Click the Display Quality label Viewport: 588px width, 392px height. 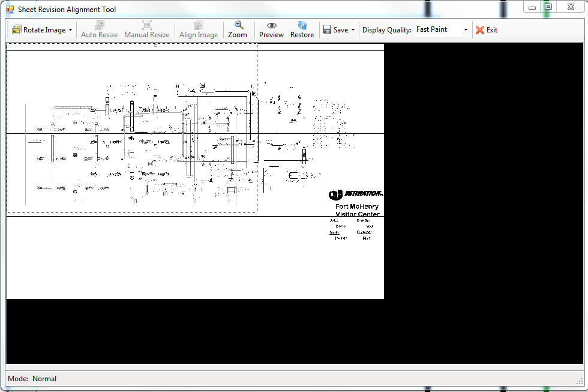click(387, 30)
